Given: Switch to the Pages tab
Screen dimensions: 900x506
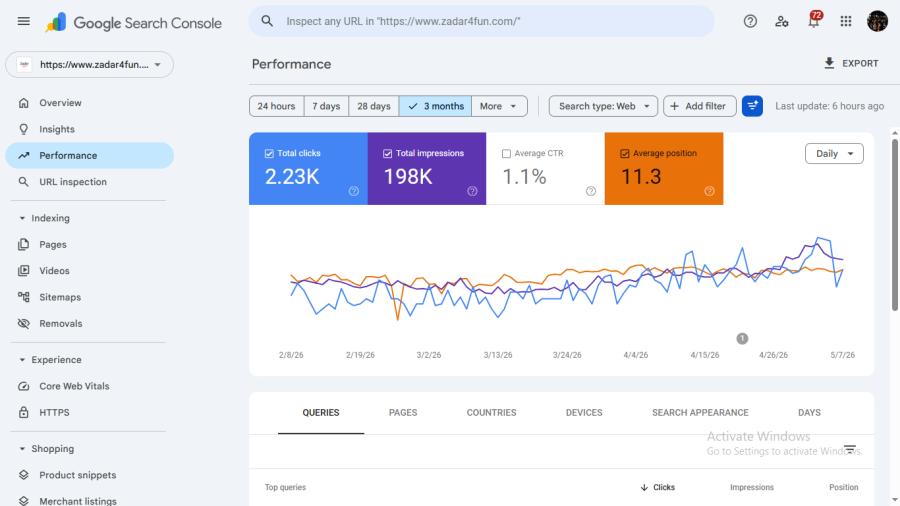Looking at the screenshot, I should (x=403, y=412).
